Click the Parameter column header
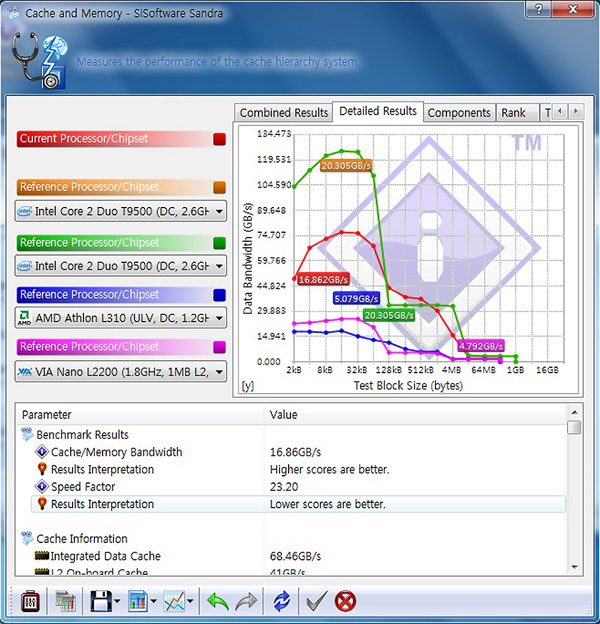 coord(140,415)
